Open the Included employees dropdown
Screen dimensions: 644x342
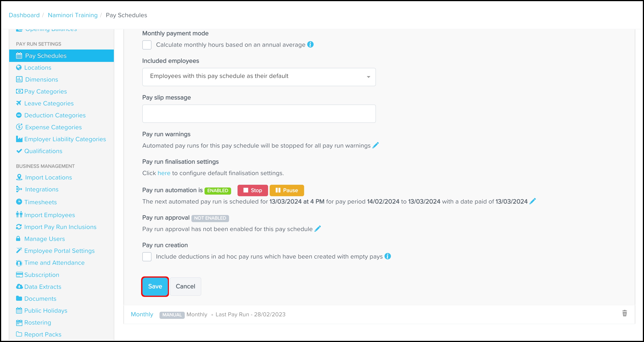(x=259, y=77)
